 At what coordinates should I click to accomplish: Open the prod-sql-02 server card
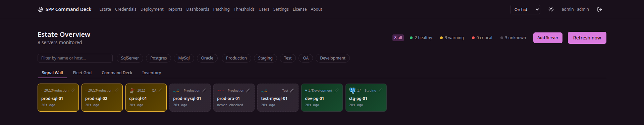click(x=102, y=98)
